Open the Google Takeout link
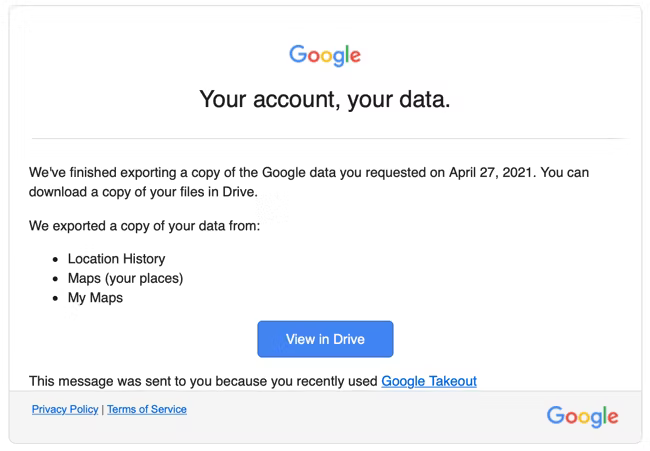The width and height of the screenshot is (650, 451). 428,381
